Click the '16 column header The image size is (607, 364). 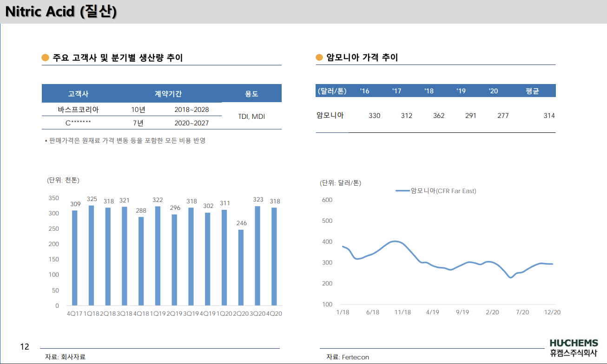[364, 91]
